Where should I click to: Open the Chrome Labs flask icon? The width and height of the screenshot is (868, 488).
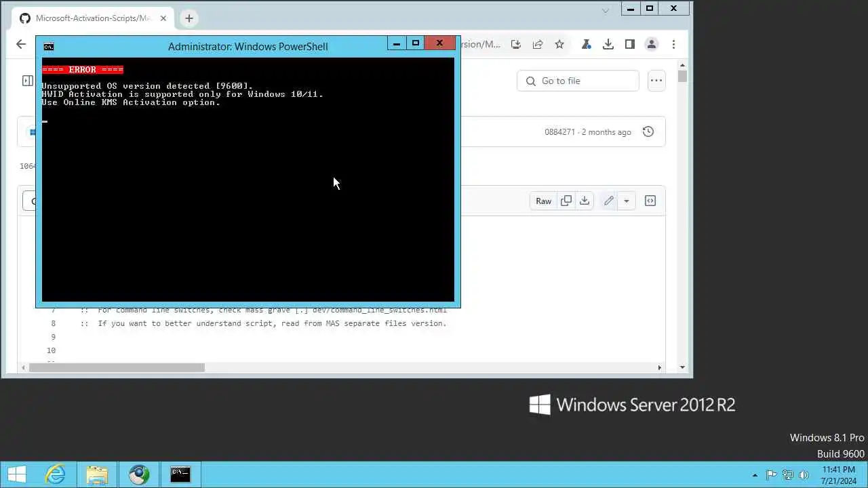click(587, 44)
